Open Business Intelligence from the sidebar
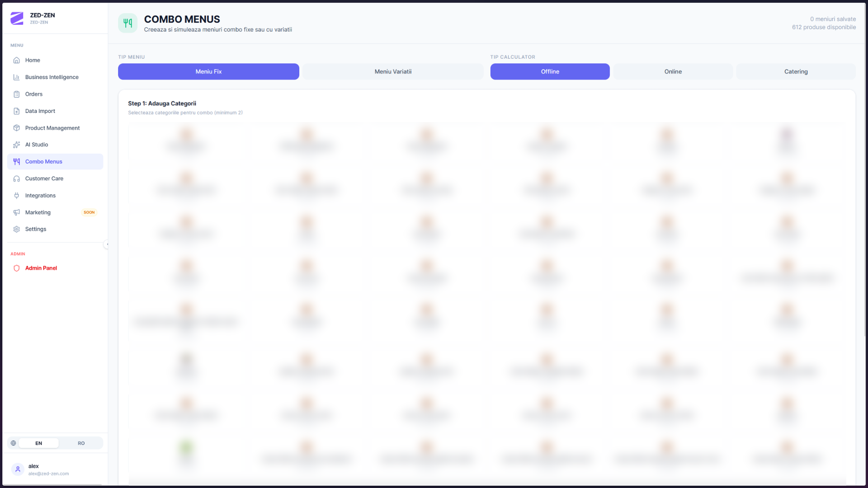This screenshot has width=868, height=488. tap(55, 77)
